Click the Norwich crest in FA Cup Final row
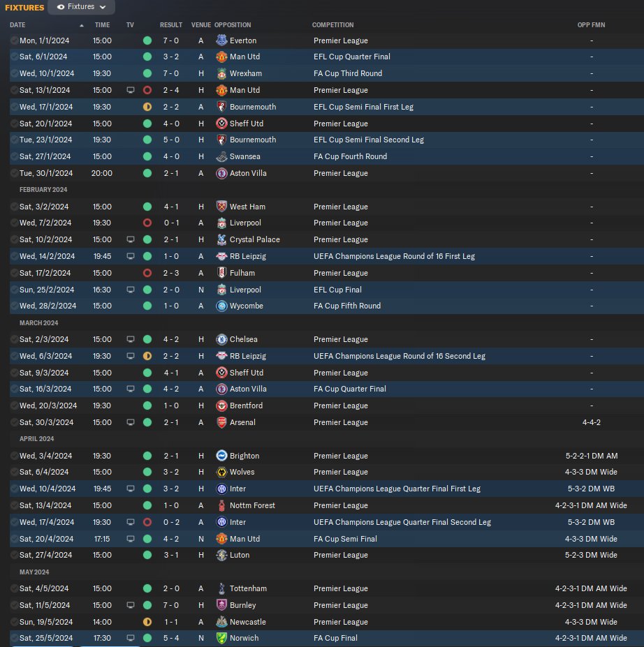The width and height of the screenshot is (644, 647). (x=221, y=638)
